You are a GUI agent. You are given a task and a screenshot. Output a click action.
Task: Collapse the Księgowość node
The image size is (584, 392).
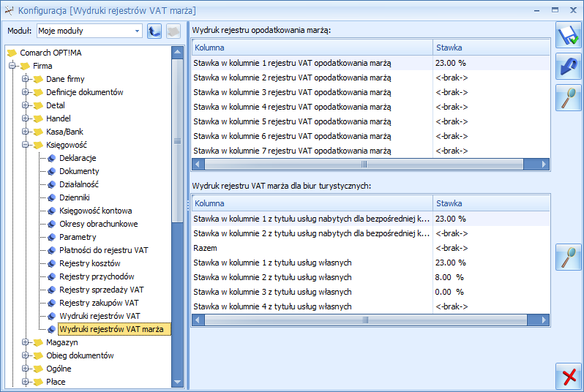tap(26, 145)
